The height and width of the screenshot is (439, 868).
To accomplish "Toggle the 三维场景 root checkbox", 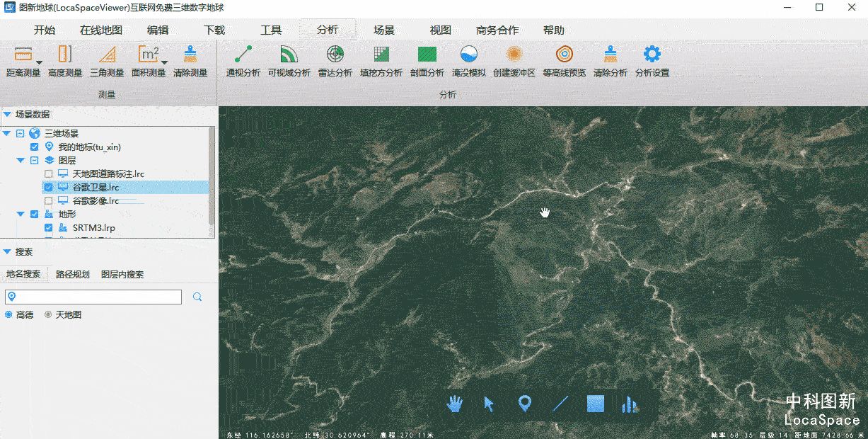I will coord(20,133).
